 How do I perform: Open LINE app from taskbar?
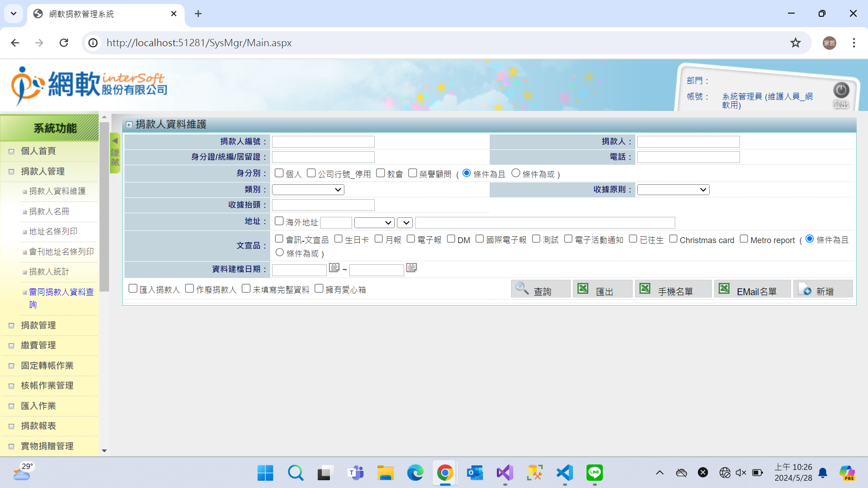coord(594,473)
